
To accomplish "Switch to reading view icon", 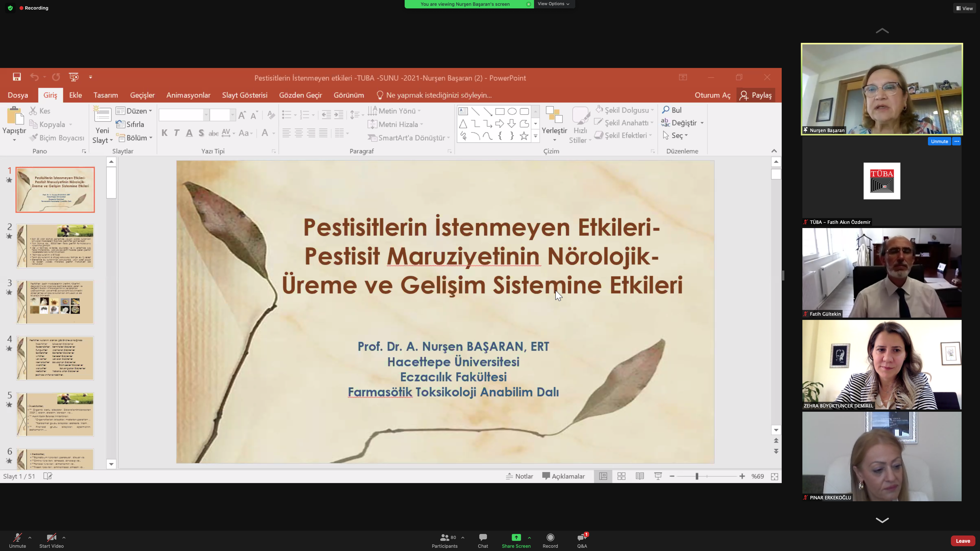I will point(639,476).
